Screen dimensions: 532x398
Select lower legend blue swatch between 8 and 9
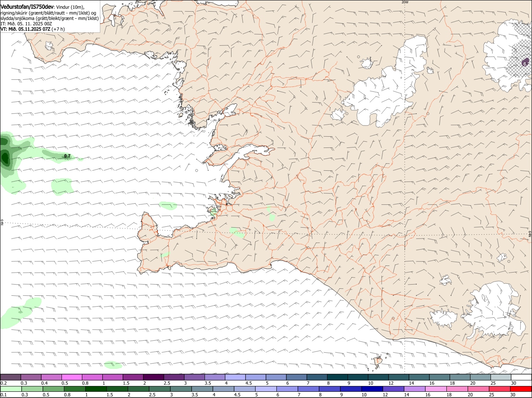tap(330, 389)
